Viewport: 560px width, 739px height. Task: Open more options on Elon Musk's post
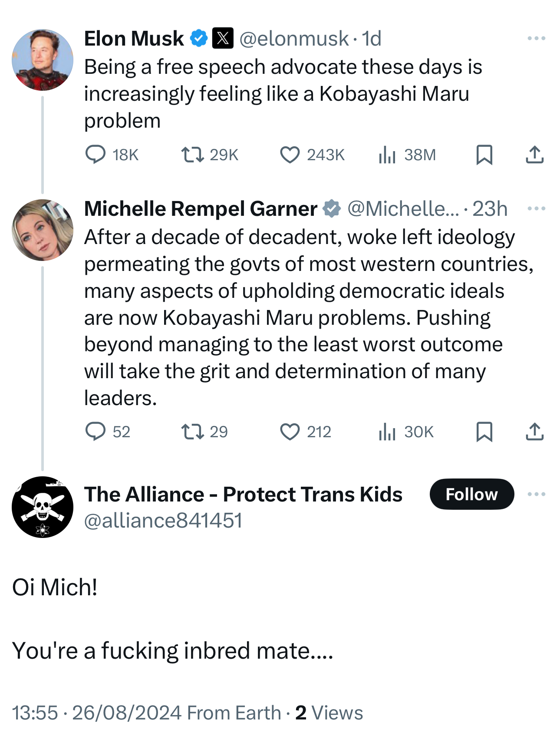click(536, 39)
